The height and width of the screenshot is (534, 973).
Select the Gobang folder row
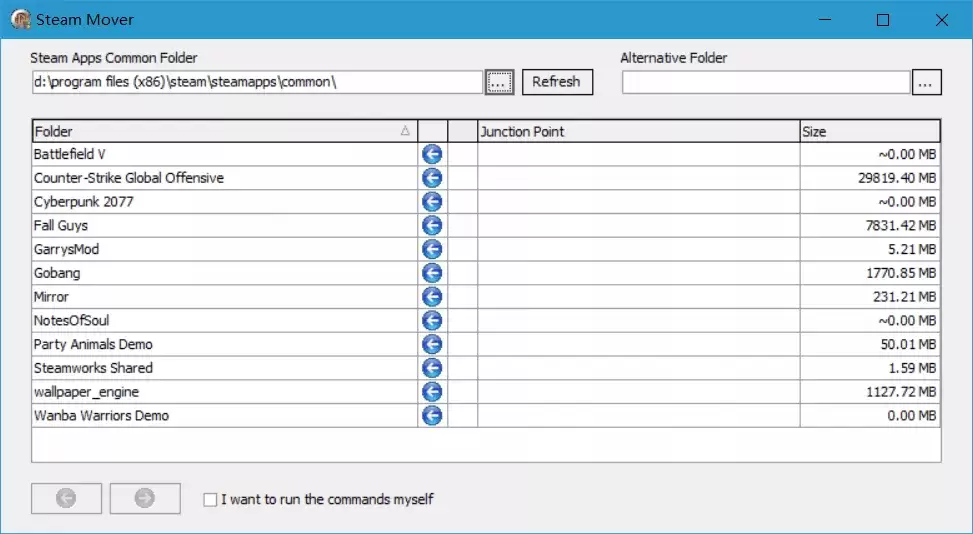[x=486, y=273]
